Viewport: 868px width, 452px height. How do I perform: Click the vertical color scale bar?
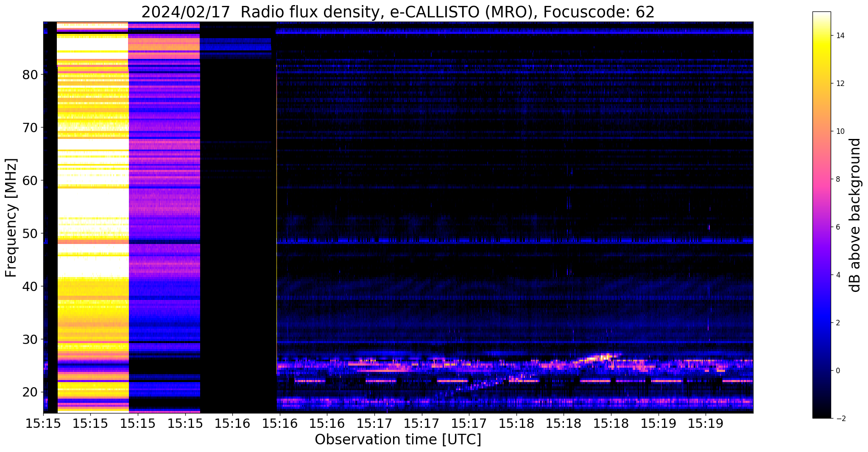(x=821, y=215)
